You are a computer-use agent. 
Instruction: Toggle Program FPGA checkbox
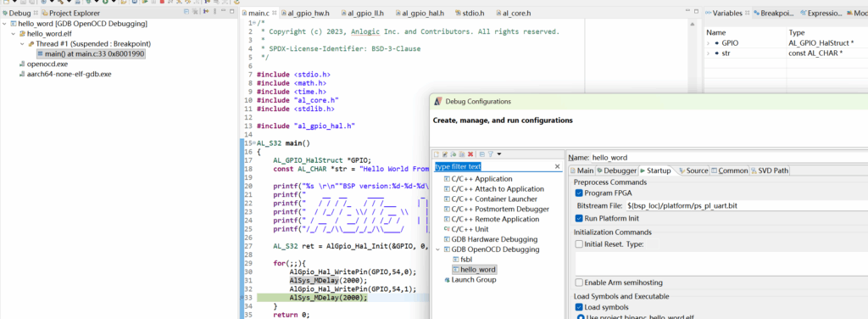coord(579,193)
